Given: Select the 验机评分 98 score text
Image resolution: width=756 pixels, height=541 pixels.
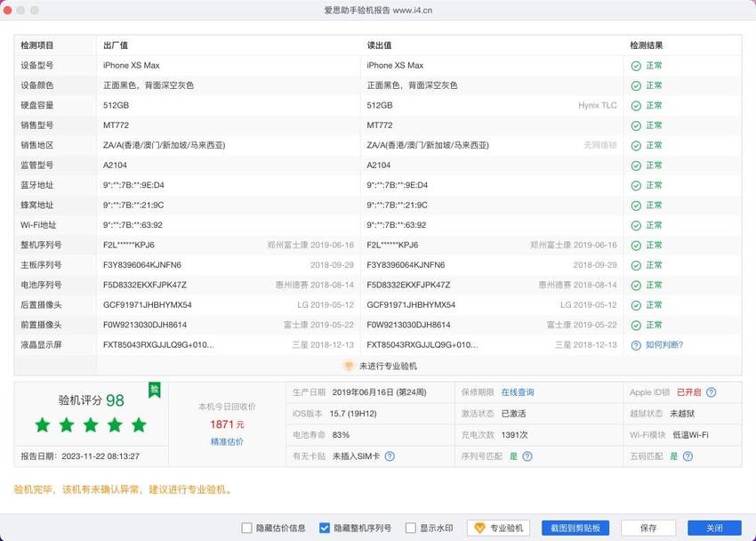Looking at the screenshot, I should pos(91,400).
